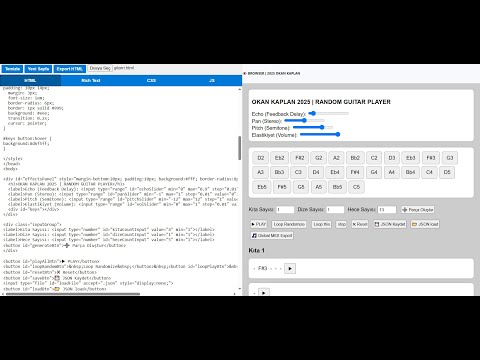Viewport: 480px width, 360px height.
Task: Play the G2 note key
Action: pos(319,158)
